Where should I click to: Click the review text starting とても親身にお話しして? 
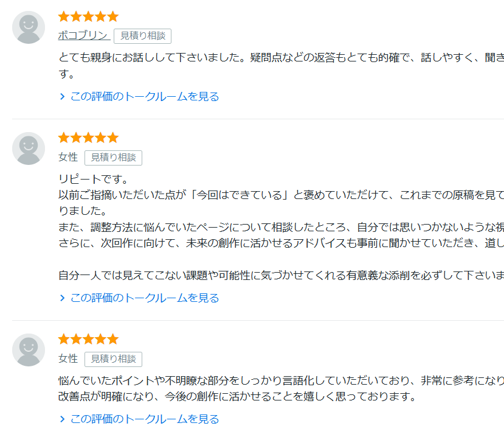(x=274, y=58)
